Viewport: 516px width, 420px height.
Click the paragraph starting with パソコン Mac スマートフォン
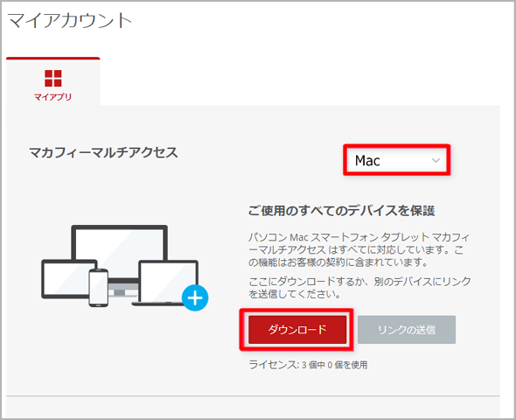pyautogui.click(x=359, y=249)
